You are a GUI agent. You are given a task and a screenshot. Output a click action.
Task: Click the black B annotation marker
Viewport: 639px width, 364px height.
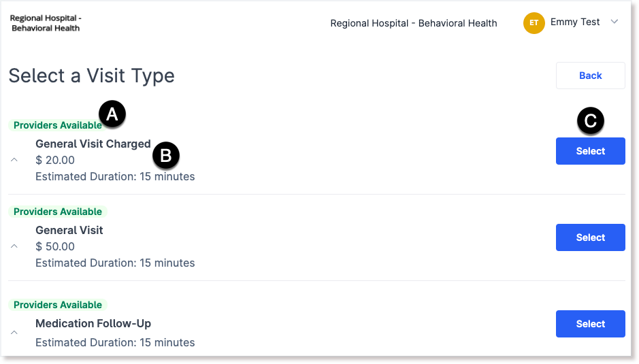(x=166, y=155)
